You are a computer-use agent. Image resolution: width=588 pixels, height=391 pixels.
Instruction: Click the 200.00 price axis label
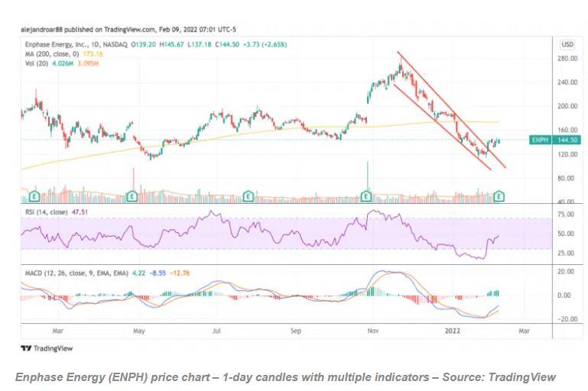point(567,106)
